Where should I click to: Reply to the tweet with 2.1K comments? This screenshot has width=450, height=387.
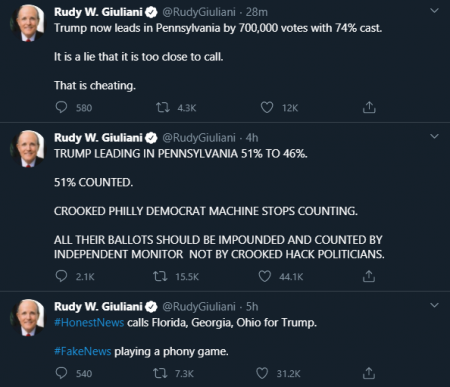click(61, 276)
